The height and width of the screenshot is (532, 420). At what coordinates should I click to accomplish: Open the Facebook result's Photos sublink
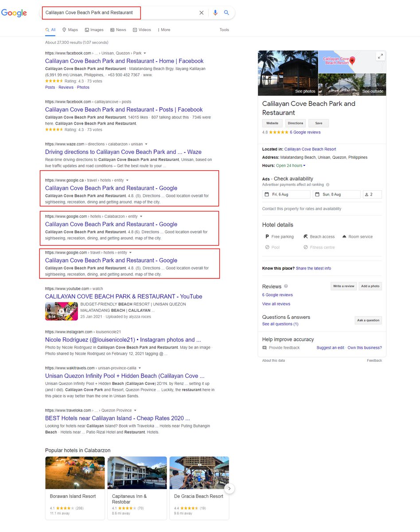(x=83, y=87)
